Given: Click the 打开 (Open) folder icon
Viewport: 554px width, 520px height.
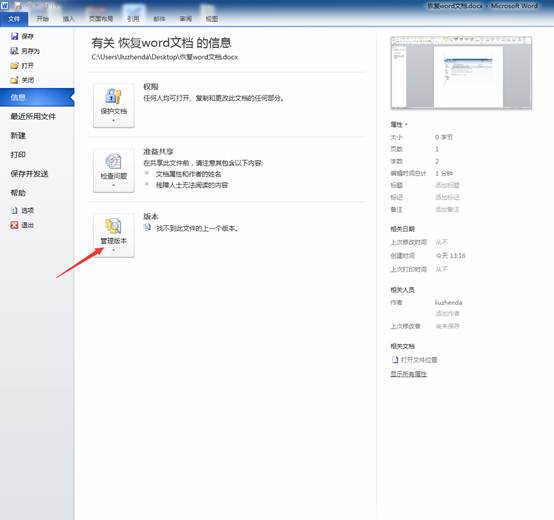Looking at the screenshot, I should [14, 65].
